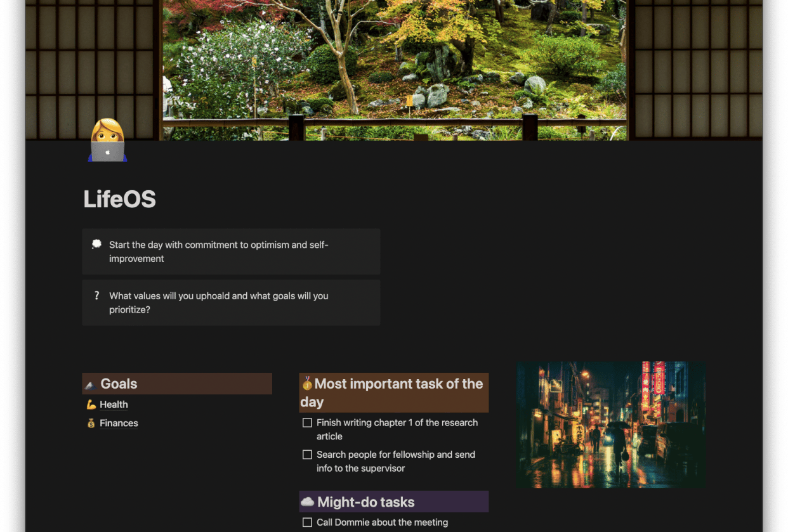Click the woman-at-laptop page icon
The height and width of the screenshot is (532, 788).
(x=107, y=140)
